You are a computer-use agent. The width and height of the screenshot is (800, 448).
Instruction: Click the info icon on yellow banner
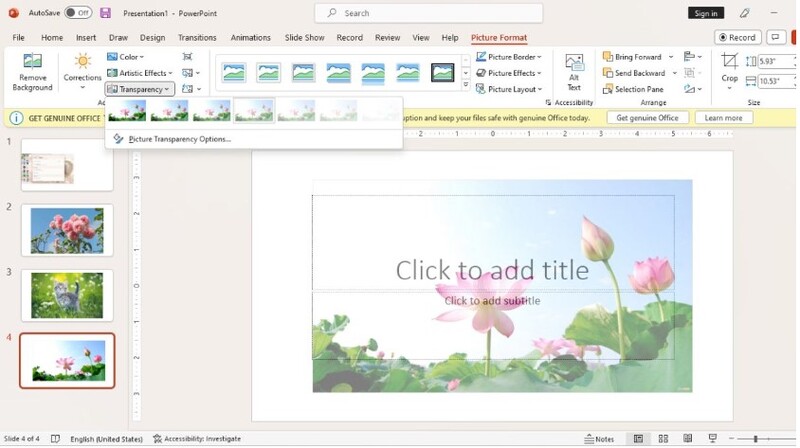pos(16,118)
